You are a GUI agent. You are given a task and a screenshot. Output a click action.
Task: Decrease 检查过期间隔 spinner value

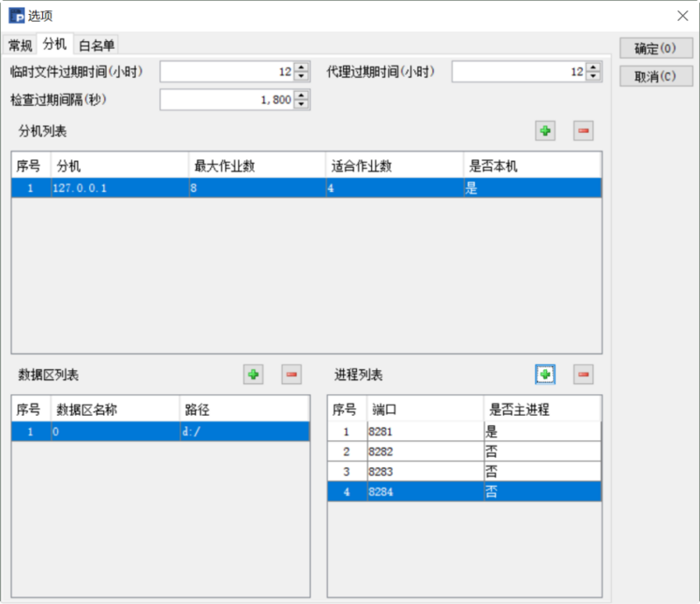click(x=302, y=104)
